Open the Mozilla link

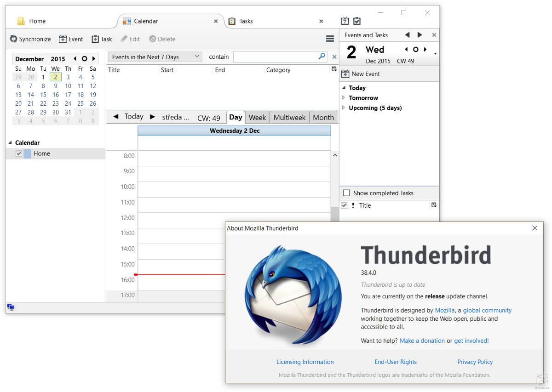pos(445,310)
